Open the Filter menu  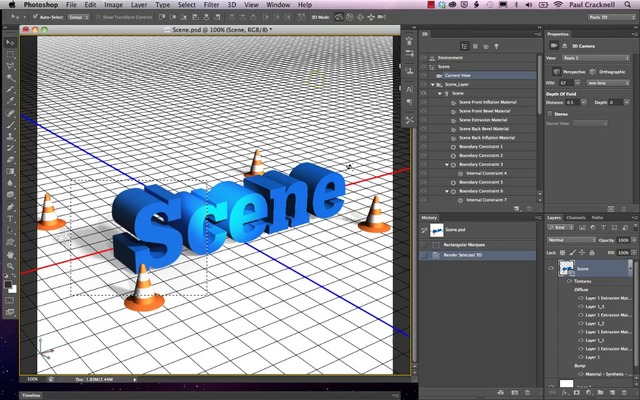coord(210,5)
